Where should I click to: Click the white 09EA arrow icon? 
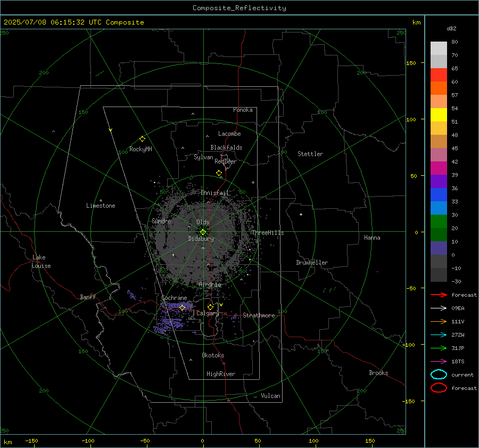tap(439, 308)
